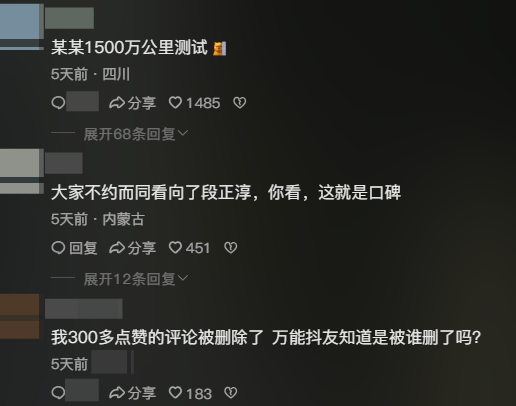
Task: Open avatar of the first commenter
Action: coord(21,27)
